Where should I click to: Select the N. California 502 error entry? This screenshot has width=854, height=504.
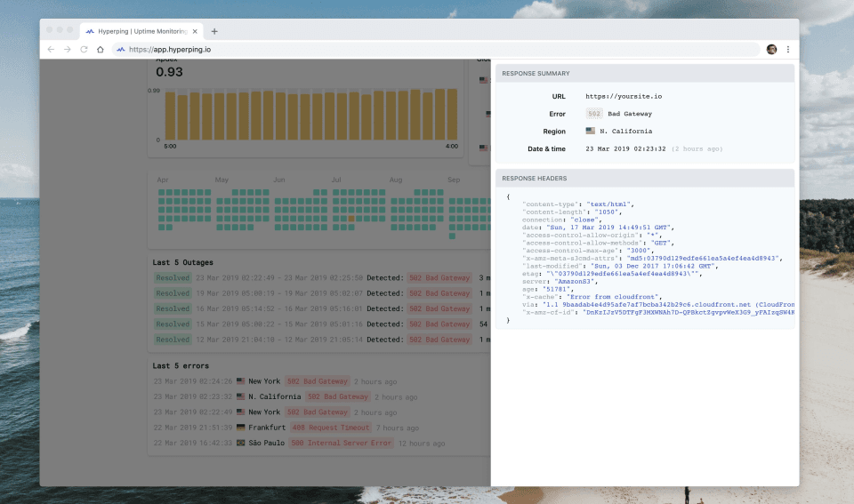coord(286,396)
